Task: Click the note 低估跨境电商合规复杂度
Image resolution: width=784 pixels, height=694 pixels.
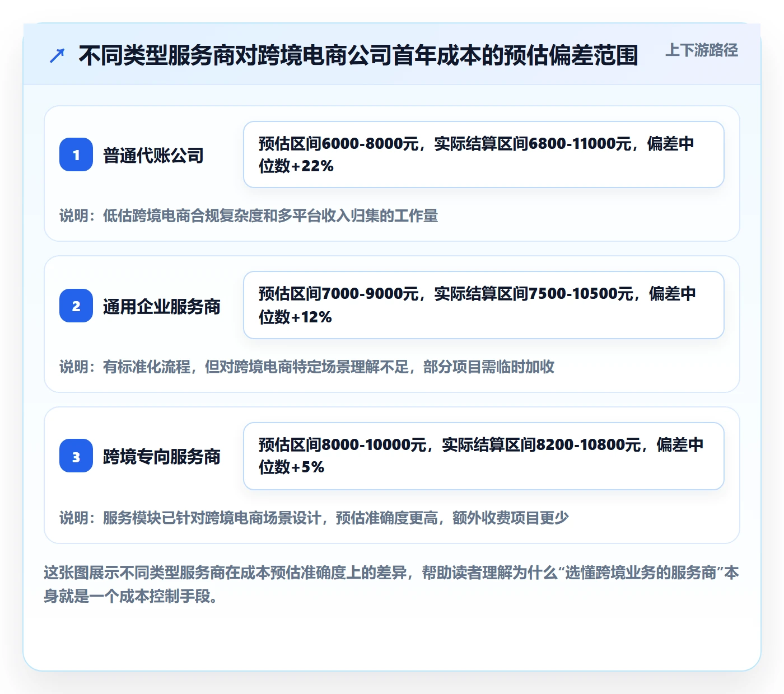Action: [x=249, y=215]
